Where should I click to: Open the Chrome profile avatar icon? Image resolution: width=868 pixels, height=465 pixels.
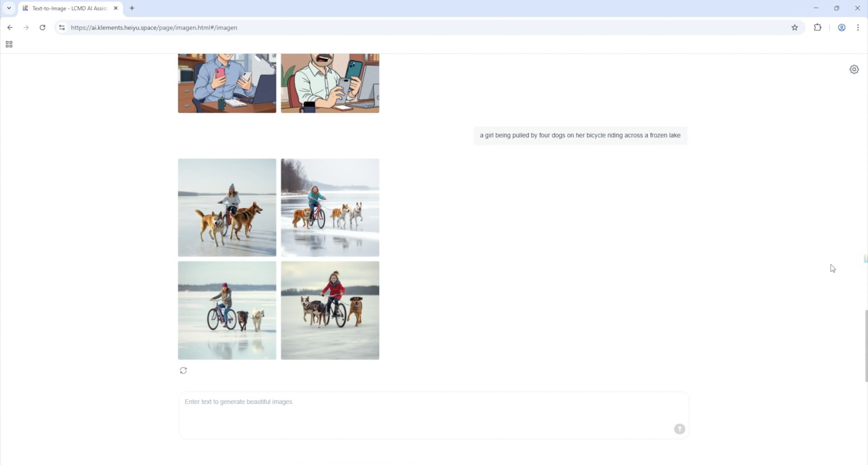[841, 27]
